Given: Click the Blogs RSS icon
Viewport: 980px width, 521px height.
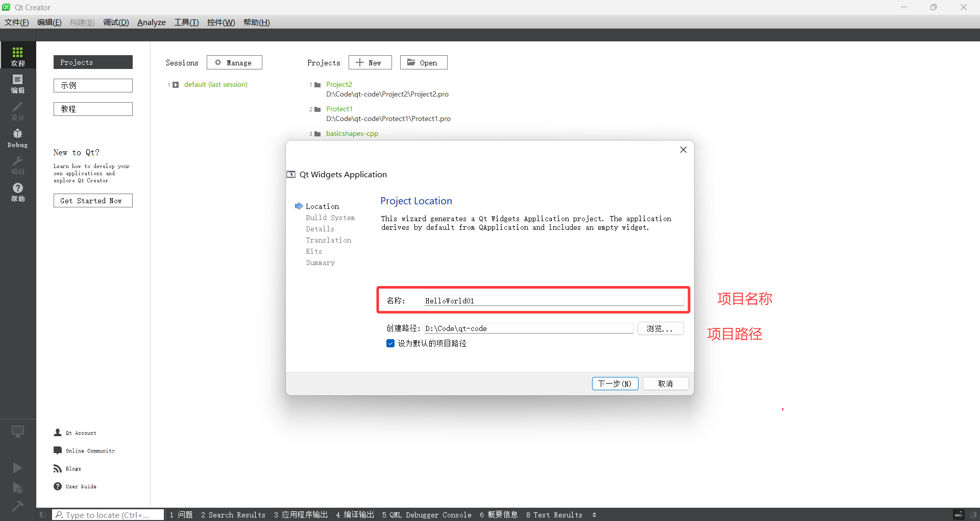Looking at the screenshot, I should (58, 468).
